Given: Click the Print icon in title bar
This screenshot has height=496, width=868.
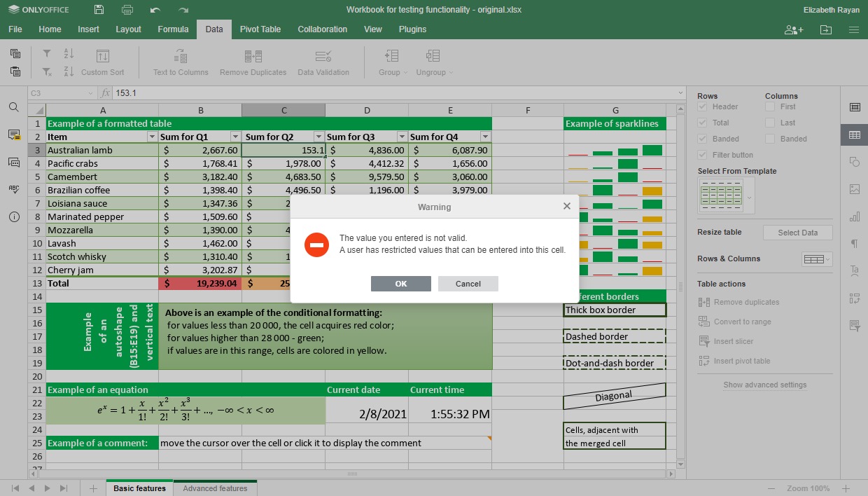Looking at the screenshot, I should pyautogui.click(x=127, y=10).
